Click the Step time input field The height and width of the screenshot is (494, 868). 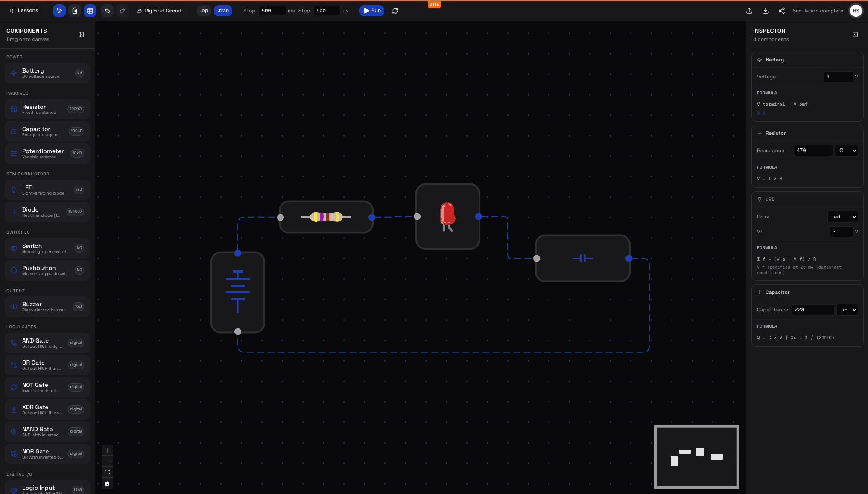pyautogui.click(x=327, y=11)
